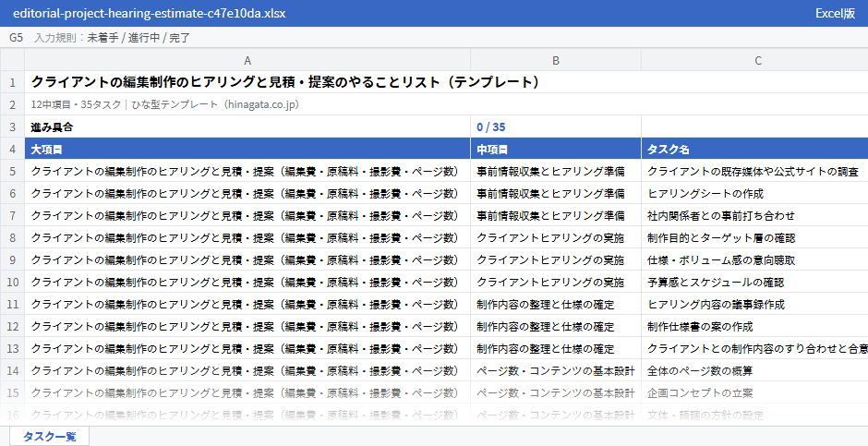The height and width of the screenshot is (446, 868).
Task: Select the progress value 0 / 35
Action: [x=556, y=127]
